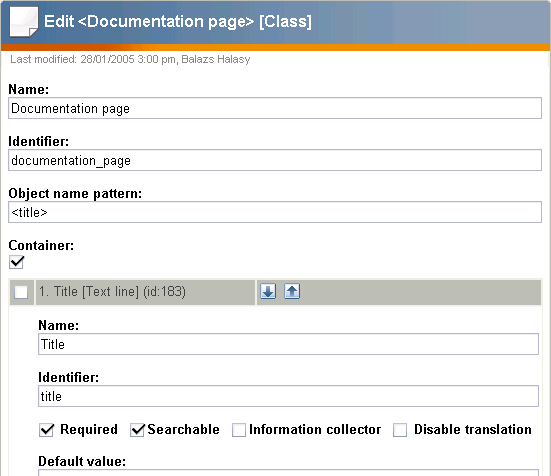Click the 'Required' label text

click(89, 430)
